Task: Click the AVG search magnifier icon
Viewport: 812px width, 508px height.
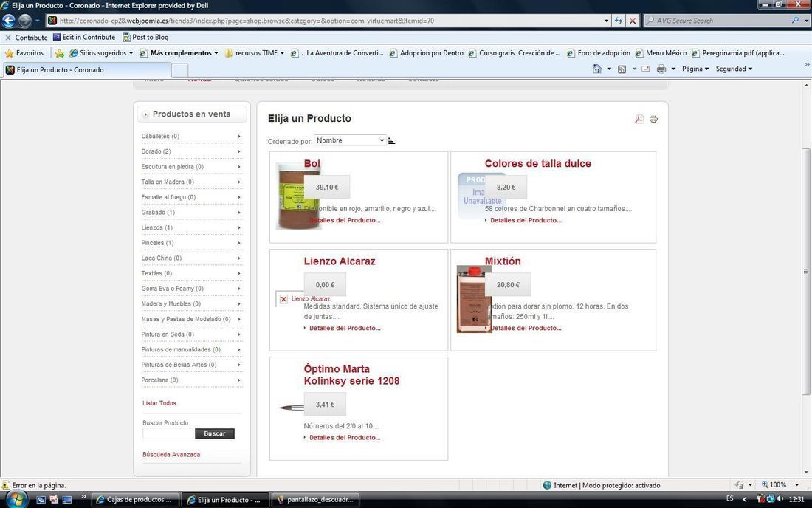Action: coord(796,20)
